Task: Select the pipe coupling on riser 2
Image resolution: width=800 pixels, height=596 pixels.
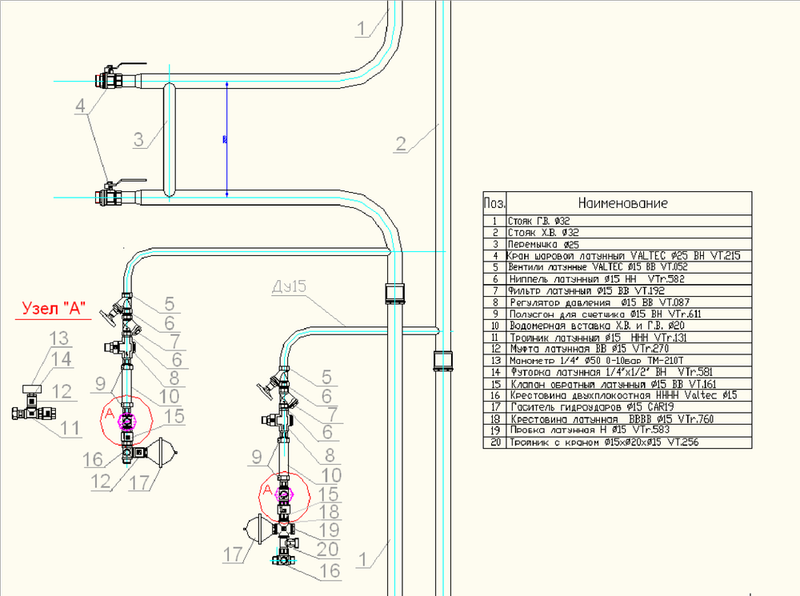Action: click(x=441, y=360)
